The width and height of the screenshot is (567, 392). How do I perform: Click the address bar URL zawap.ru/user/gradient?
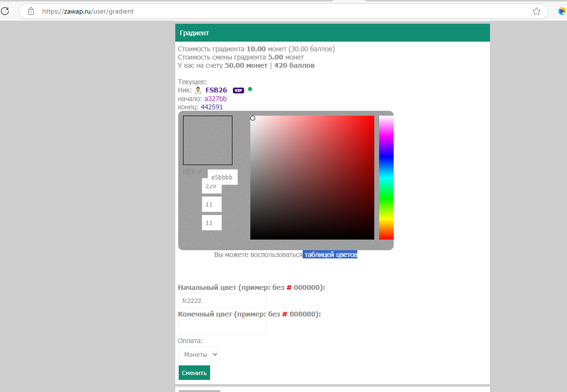coord(88,11)
